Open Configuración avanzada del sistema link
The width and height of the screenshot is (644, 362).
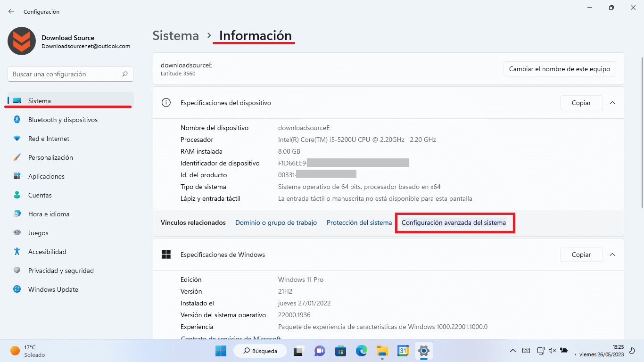[x=454, y=222]
